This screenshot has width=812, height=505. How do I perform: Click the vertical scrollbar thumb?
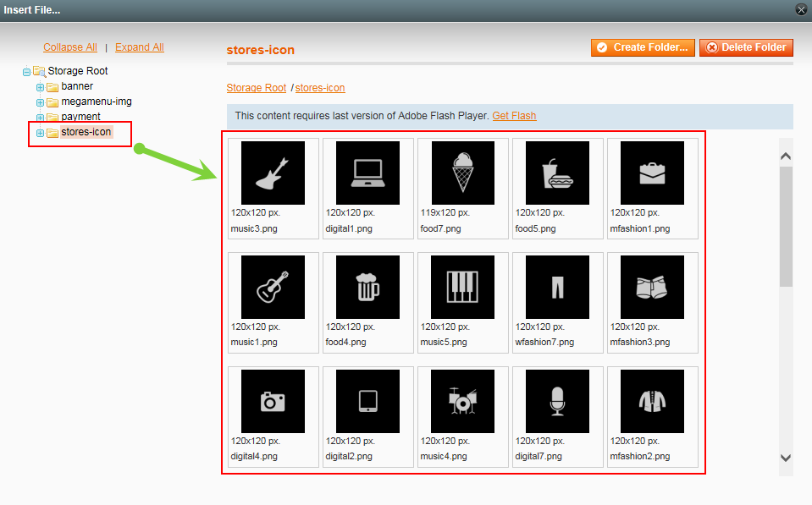[786, 226]
